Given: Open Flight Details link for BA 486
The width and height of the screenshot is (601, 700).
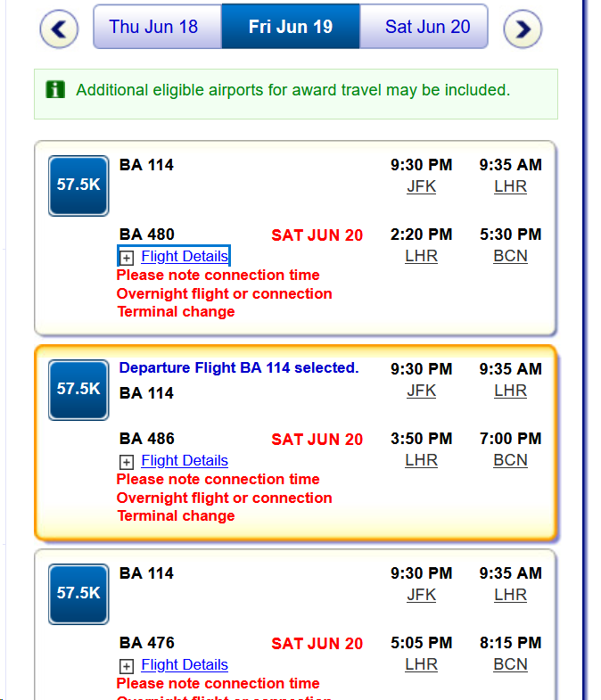Looking at the screenshot, I should tap(185, 461).
